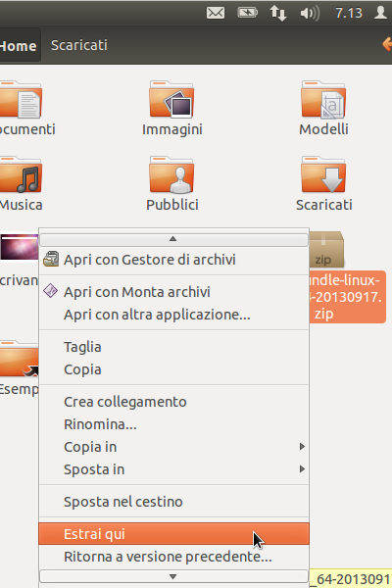Open the Copia in submenu
The image size is (392, 588).
[x=173, y=447]
